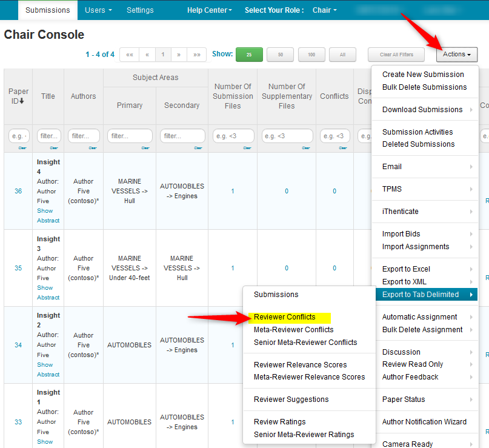Show 25 results per page

(249, 55)
